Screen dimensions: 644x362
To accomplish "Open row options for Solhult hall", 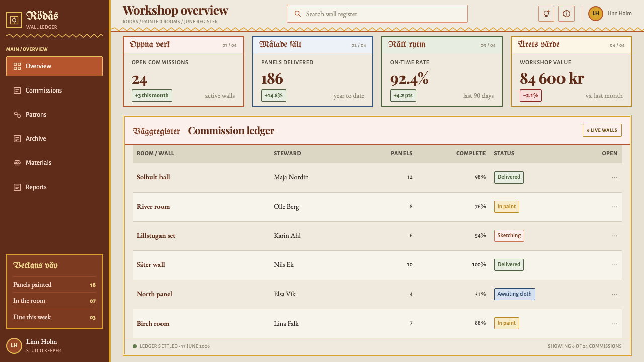I will pos(614,177).
